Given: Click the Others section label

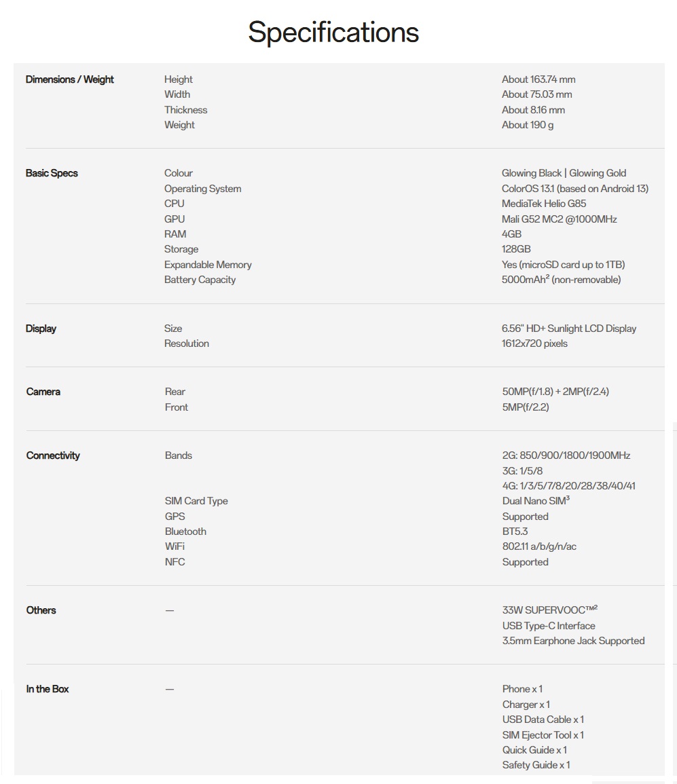Looking at the screenshot, I should tap(41, 610).
